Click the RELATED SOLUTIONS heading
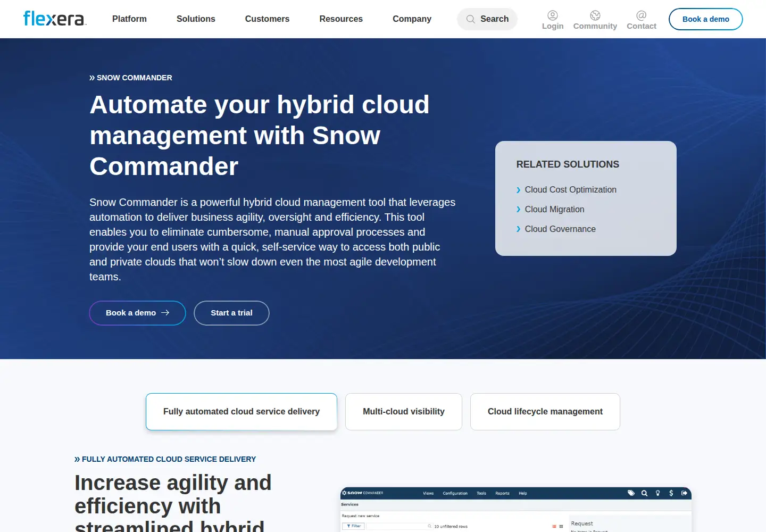 pyautogui.click(x=568, y=164)
